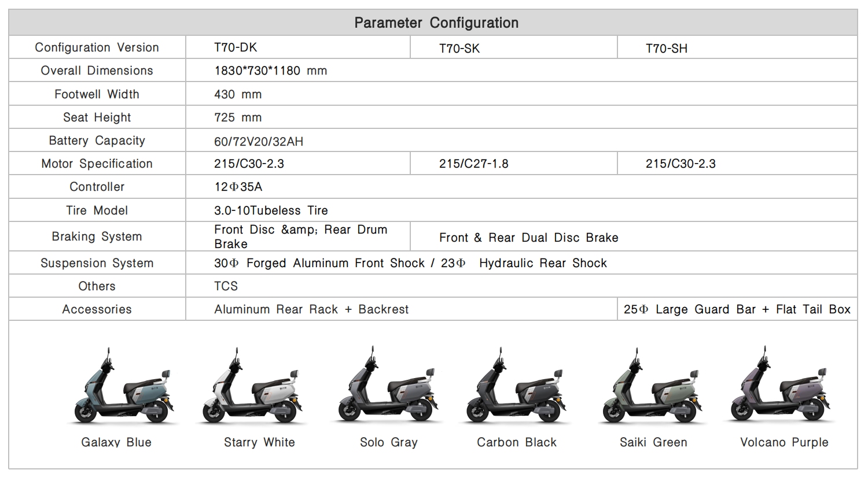This screenshot has width=868, height=481.
Task: Click the Galaxy Blue color label
Action: 116,442
